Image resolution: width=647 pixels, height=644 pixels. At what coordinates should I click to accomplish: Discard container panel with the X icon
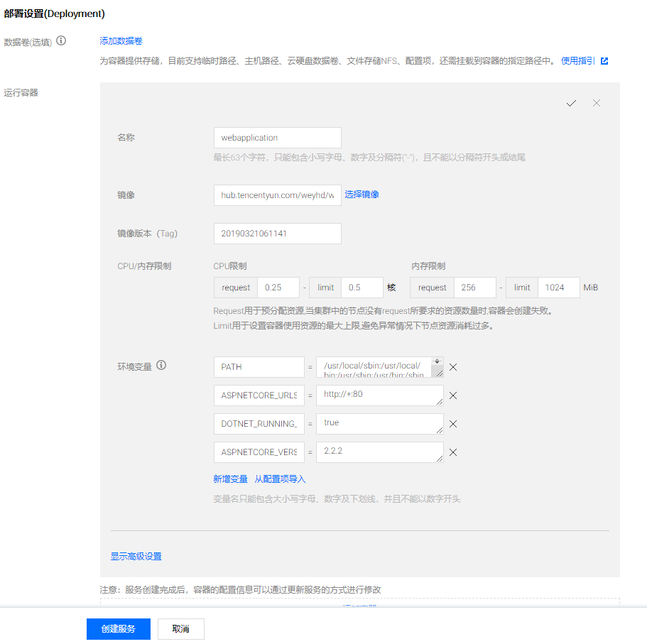(597, 103)
